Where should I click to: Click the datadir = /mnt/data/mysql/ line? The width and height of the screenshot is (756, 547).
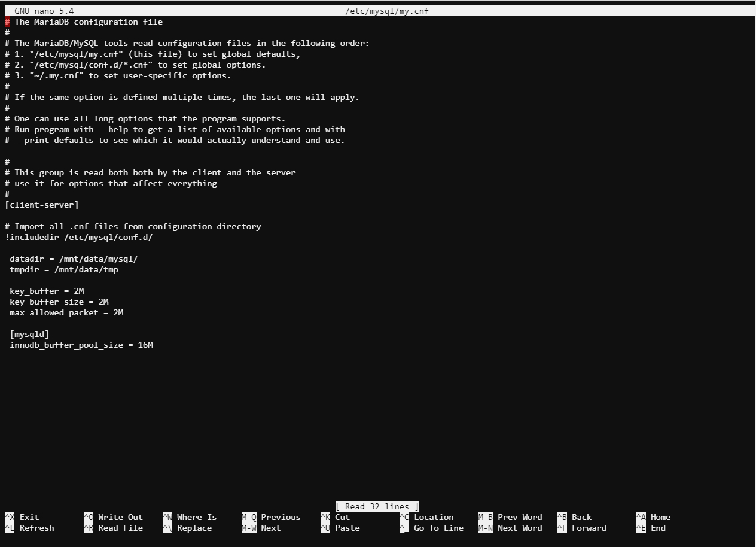(x=74, y=259)
